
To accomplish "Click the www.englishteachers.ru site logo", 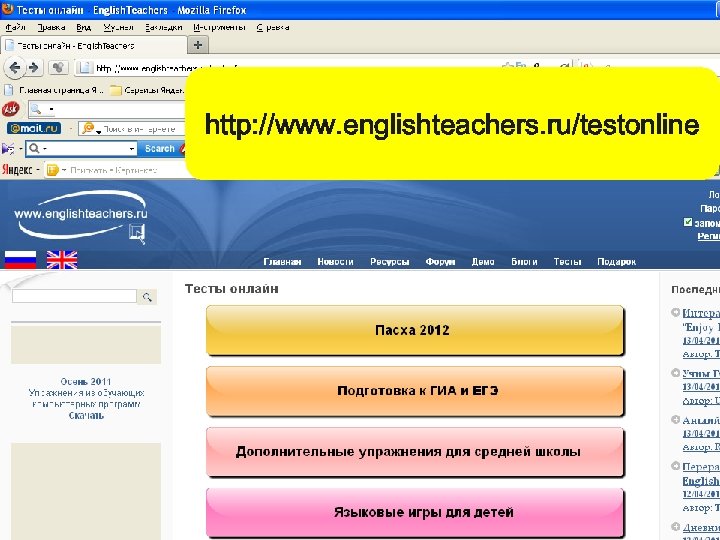I will coord(82,217).
